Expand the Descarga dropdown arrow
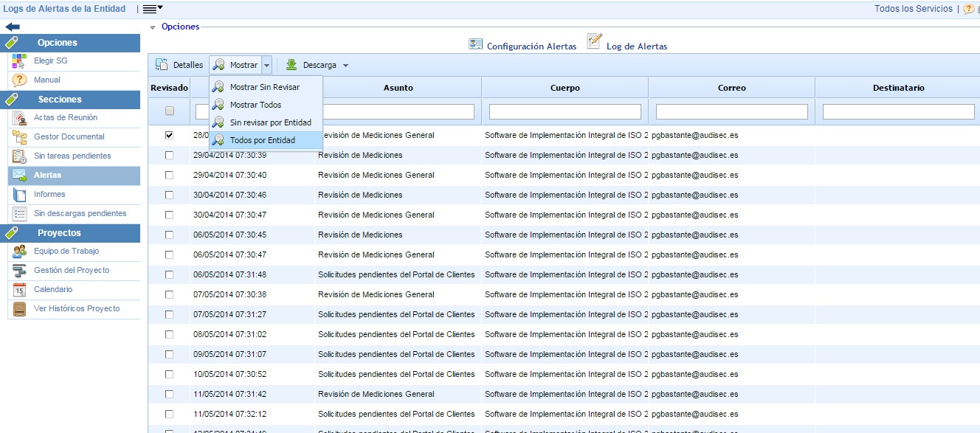 point(345,66)
